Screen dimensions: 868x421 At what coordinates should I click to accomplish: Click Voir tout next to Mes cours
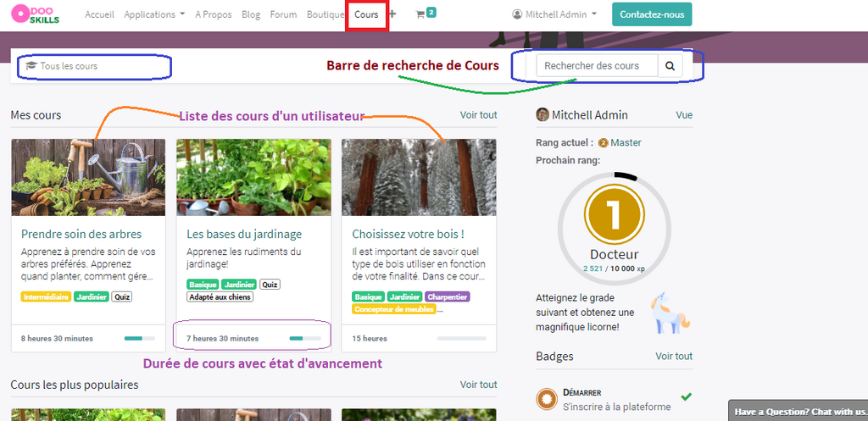coord(478,114)
